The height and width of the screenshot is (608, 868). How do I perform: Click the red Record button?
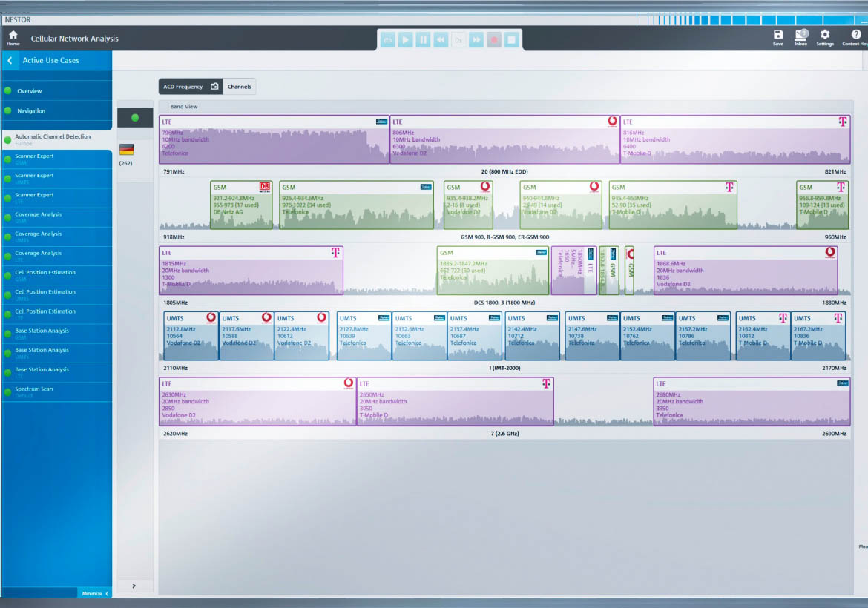pos(494,40)
